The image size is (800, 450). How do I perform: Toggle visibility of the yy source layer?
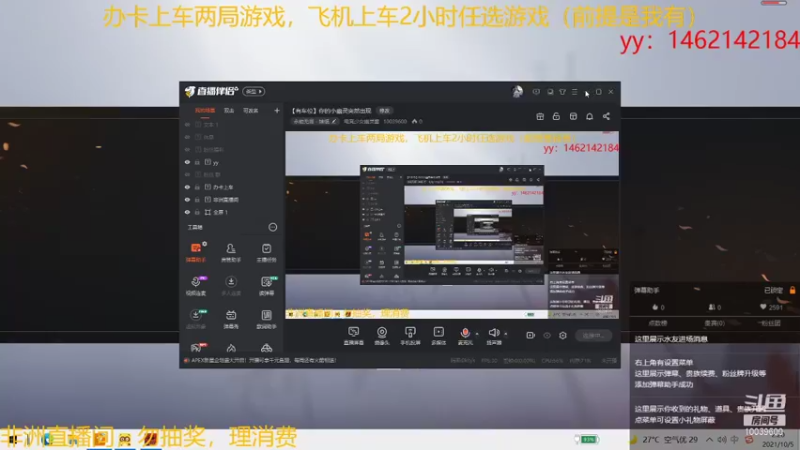click(x=187, y=162)
